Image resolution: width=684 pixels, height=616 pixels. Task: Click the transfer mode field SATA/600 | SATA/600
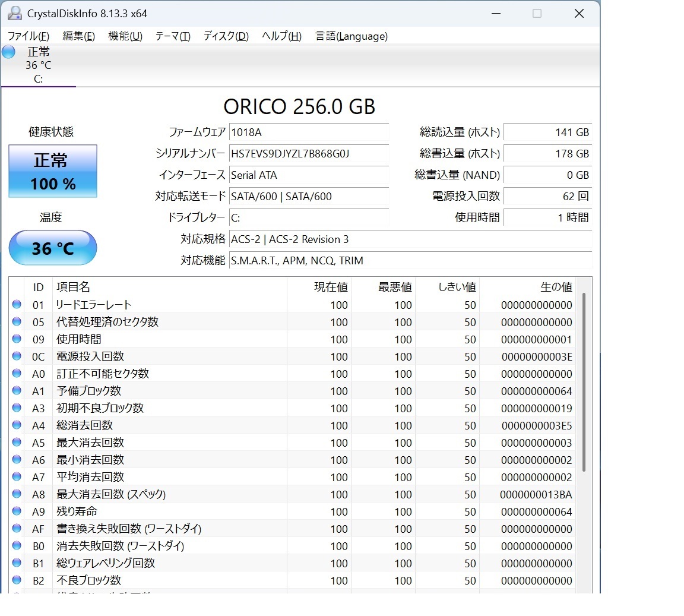click(x=309, y=197)
